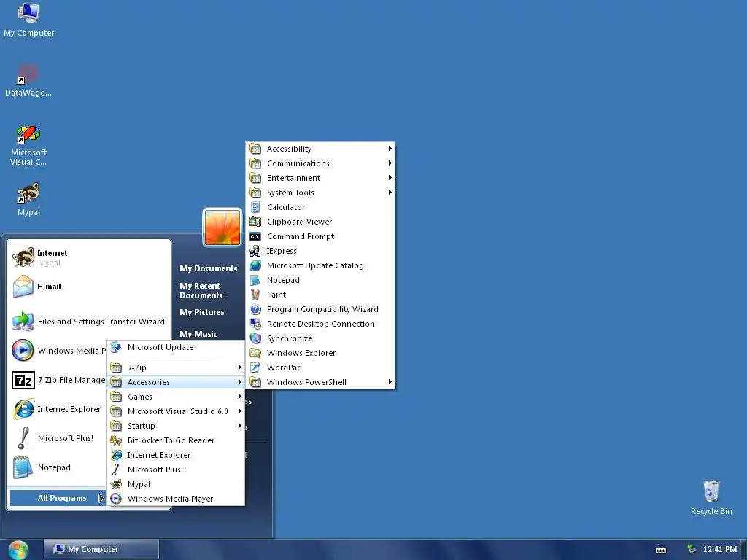Open Microsoft Plus! in All Programs list
The image size is (747, 560).
click(x=175, y=470)
